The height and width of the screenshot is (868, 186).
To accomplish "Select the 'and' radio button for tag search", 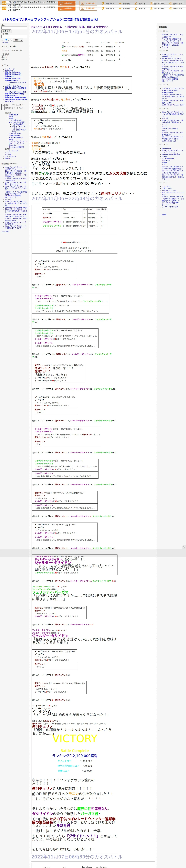I will point(6,39).
